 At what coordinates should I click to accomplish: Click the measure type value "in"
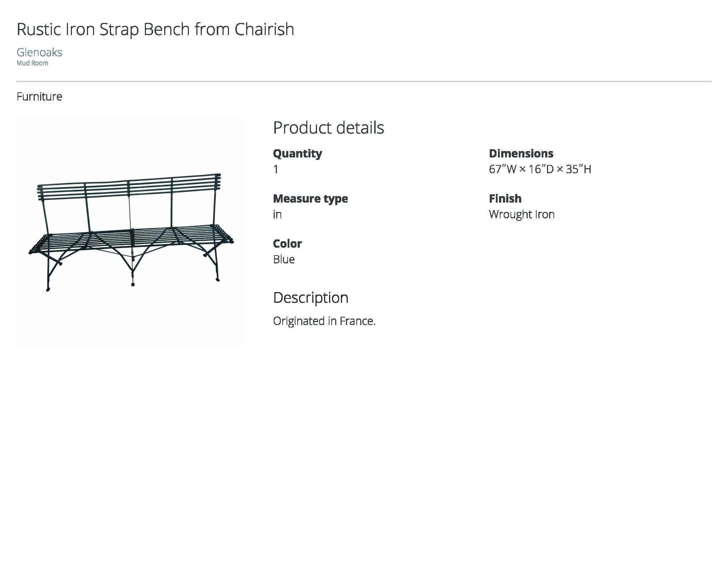pos(277,214)
